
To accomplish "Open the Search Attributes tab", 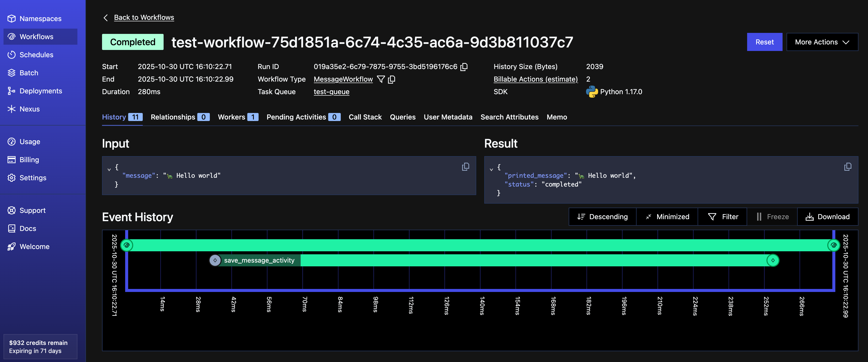I will pyautogui.click(x=509, y=117).
